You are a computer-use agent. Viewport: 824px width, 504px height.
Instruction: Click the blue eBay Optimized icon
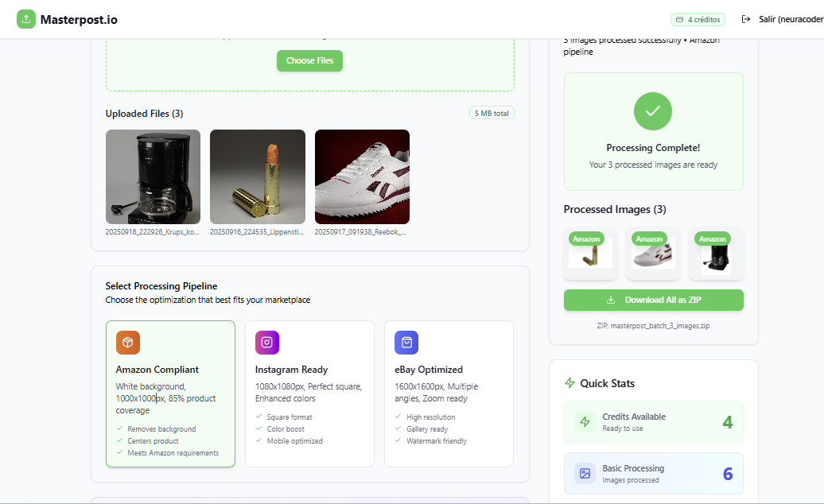click(x=406, y=343)
